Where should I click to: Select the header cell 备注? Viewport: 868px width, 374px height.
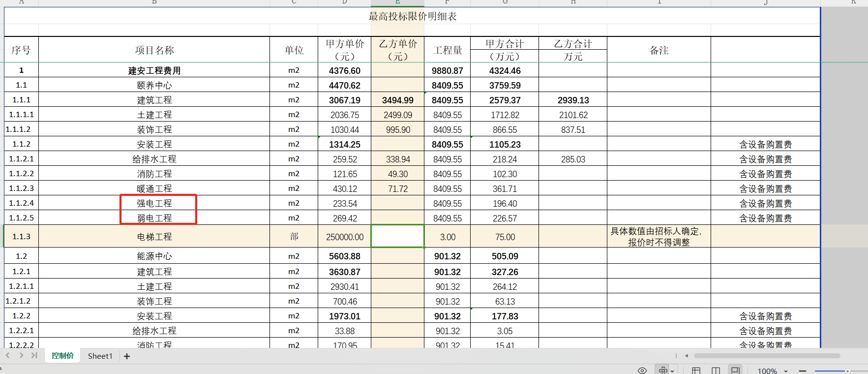[659, 50]
